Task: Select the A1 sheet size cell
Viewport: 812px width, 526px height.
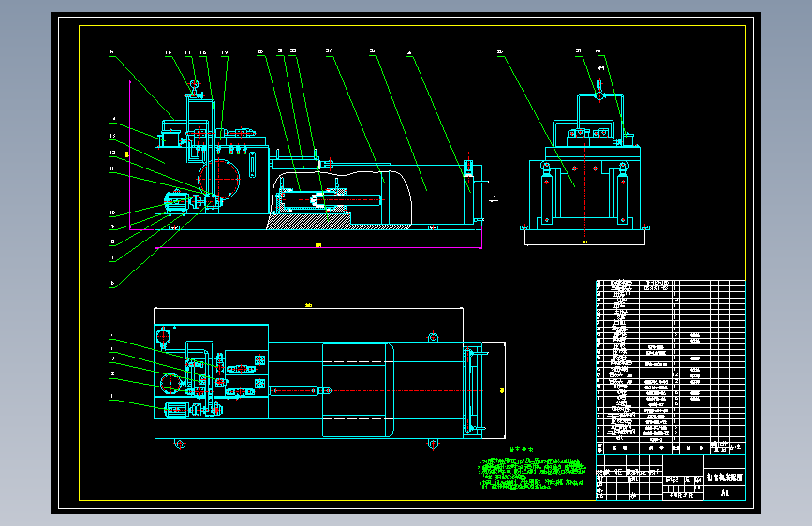Action: [x=725, y=493]
